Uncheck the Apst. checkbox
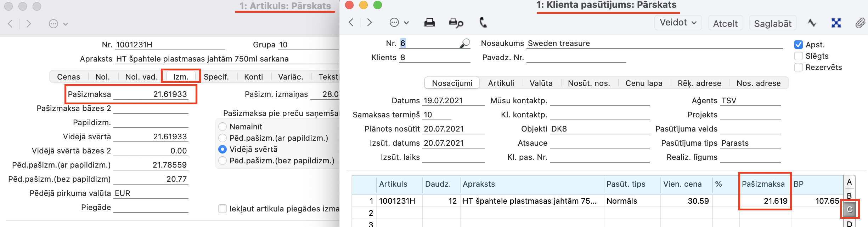 799,45
